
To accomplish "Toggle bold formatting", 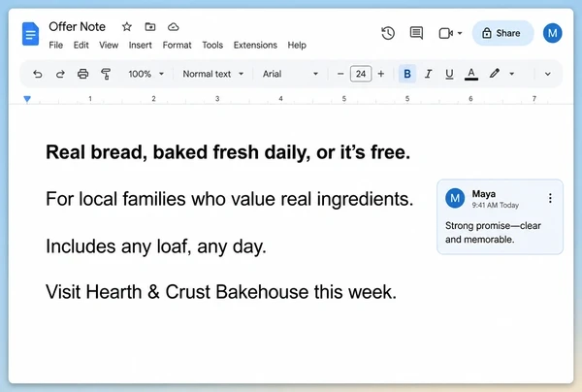I will click(407, 74).
